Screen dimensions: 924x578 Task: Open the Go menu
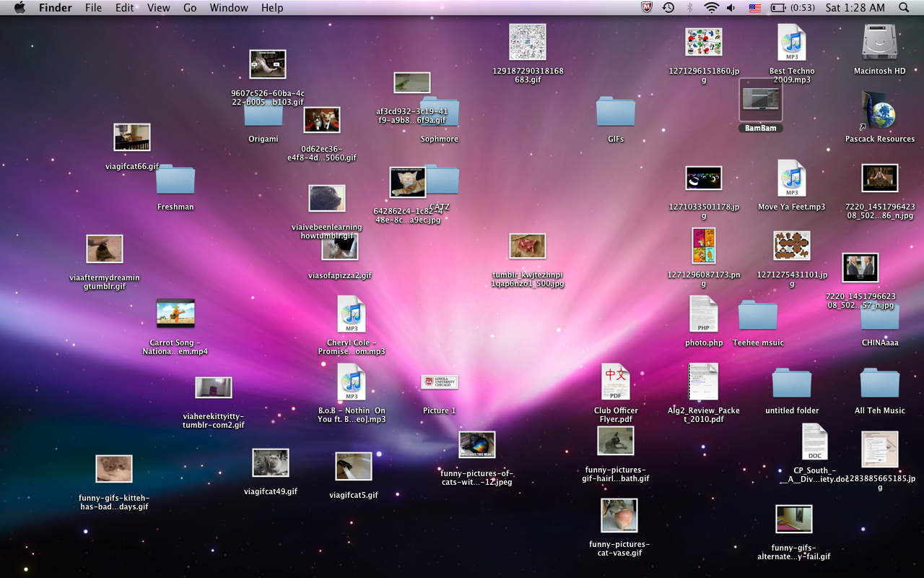point(190,8)
